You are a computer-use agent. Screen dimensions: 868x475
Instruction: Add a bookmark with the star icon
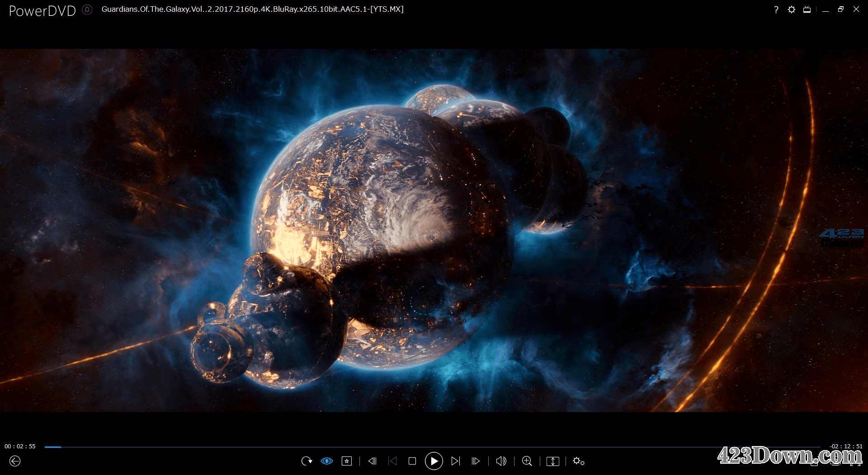347,461
